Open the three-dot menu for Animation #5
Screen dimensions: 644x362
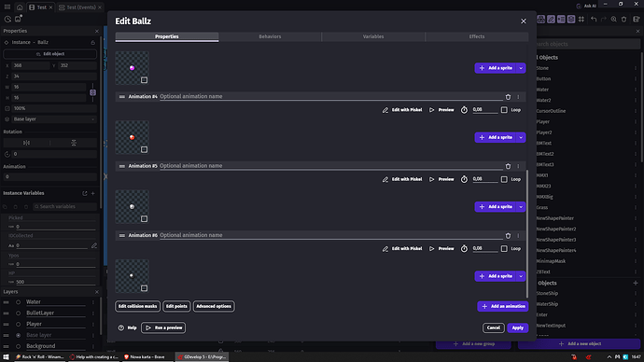[518, 166]
